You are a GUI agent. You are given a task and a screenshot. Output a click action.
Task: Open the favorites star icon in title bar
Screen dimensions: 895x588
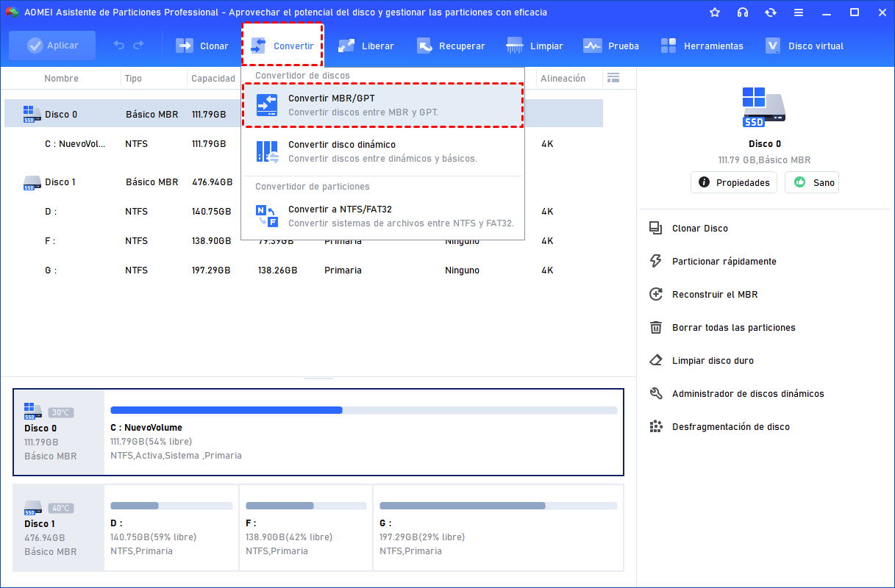(x=715, y=12)
